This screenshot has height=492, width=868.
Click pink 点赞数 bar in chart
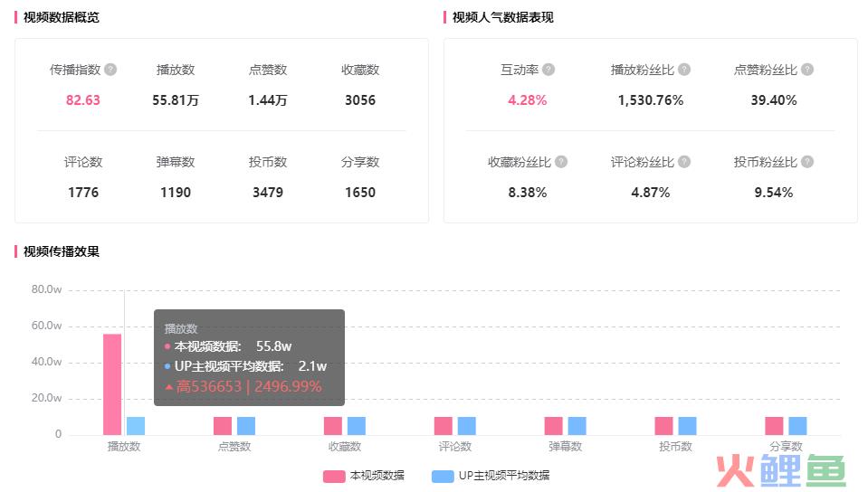pos(223,426)
